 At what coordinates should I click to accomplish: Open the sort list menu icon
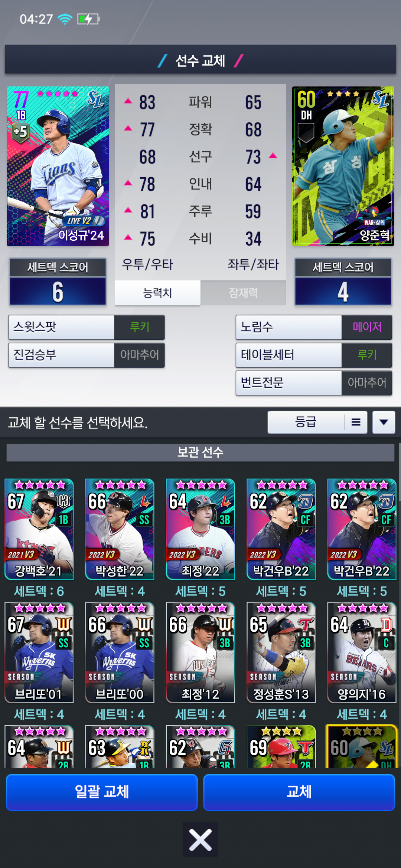point(356,422)
